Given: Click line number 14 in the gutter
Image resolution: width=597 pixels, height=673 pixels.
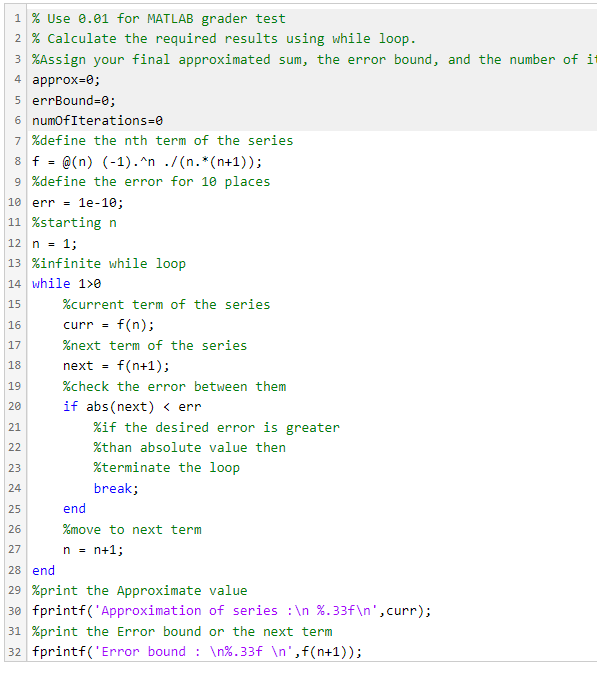Looking at the screenshot, I should pyautogui.click(x=14, y=284).
